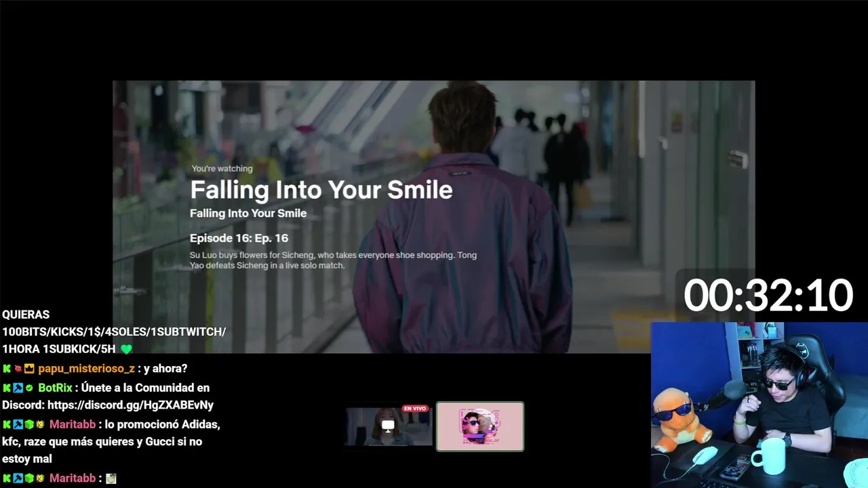This screenshot has width=868, height=488.
Task: Click the EN VIVO live badge
Action: [x=415, y=409]
